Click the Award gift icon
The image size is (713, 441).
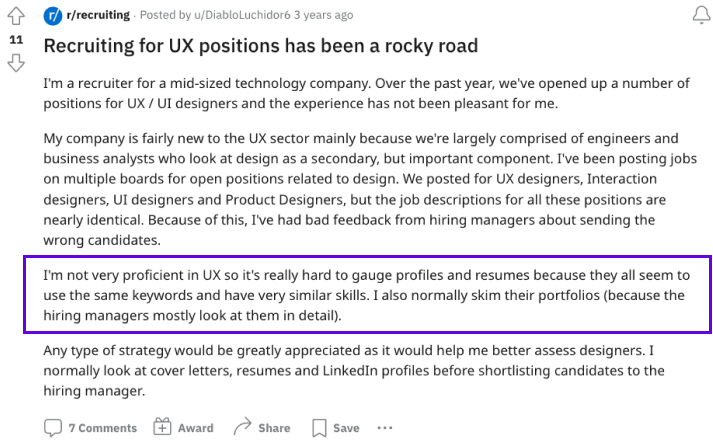(162, 427)
